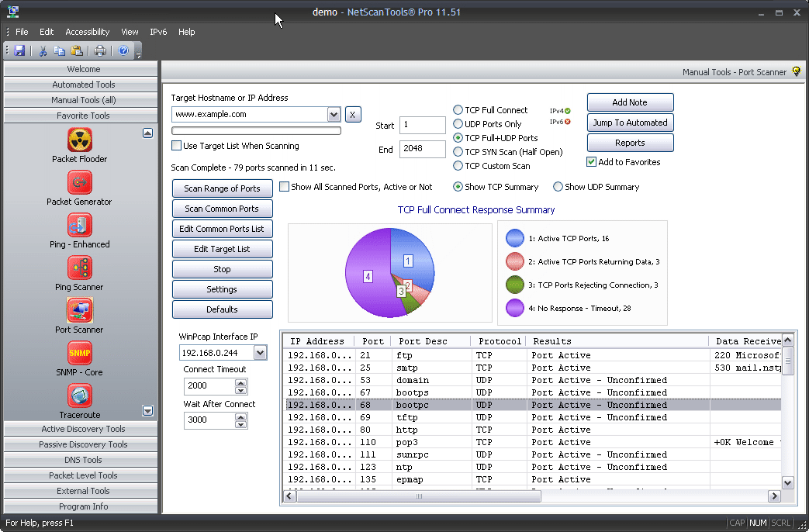Open the Reports button

[x=630, y=143]
